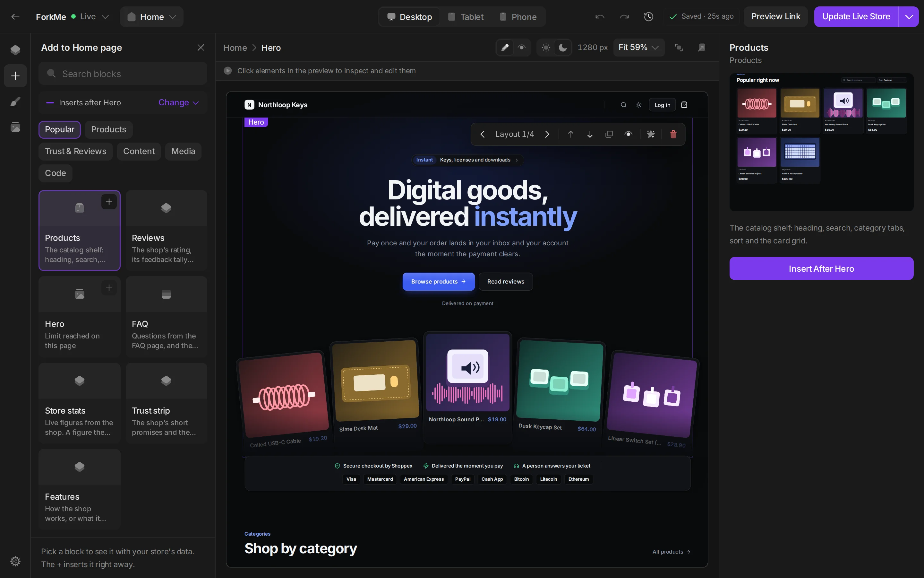
Task: Open the cart icon in store preview
Action: 684,105
